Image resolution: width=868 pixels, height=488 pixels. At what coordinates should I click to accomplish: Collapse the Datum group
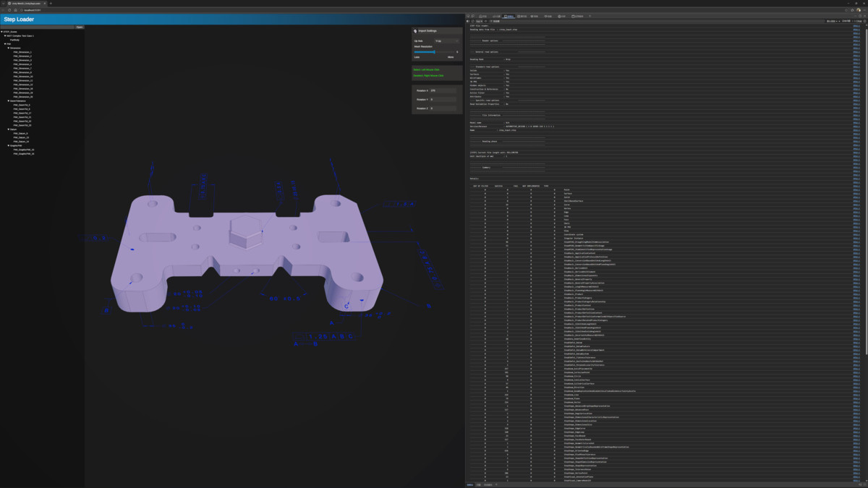pos(9,129)
